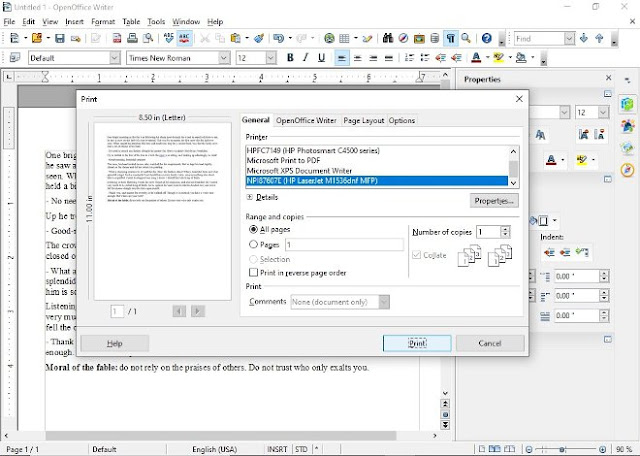Click the Hyperlink globe icon
The image size is (640, 456).
pos(329,39)
